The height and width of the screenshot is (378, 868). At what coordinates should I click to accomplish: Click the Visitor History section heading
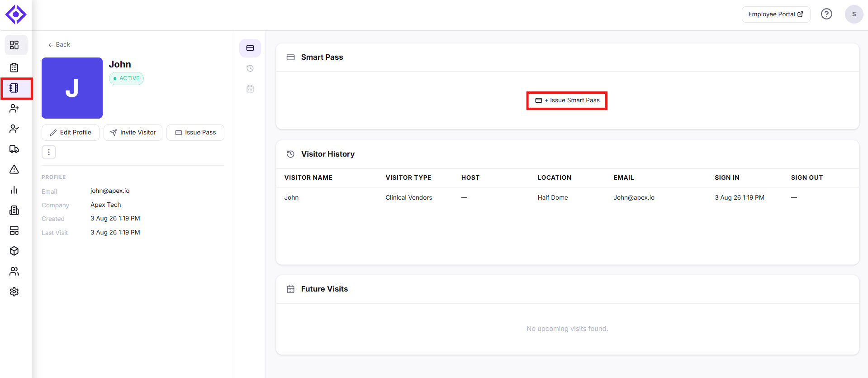(x=328, y=154)
